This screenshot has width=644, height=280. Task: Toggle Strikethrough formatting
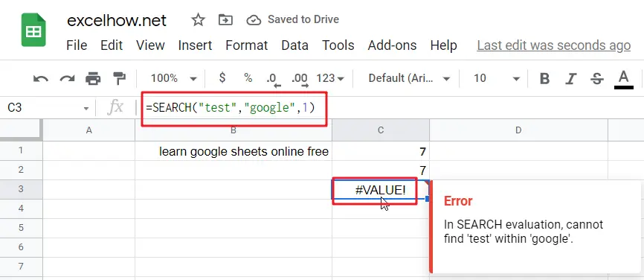pyautogui.click(x=596, y=78)
